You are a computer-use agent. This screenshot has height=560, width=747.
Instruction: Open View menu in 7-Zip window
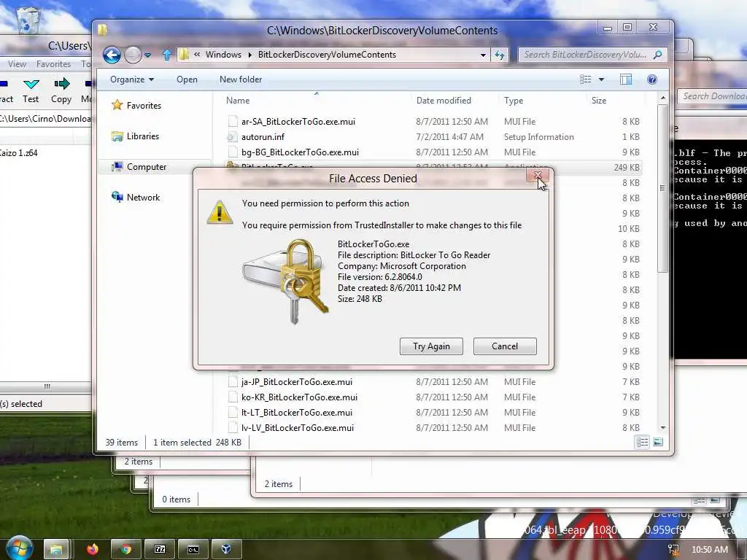pyautogui.click(x=18, y=64)
